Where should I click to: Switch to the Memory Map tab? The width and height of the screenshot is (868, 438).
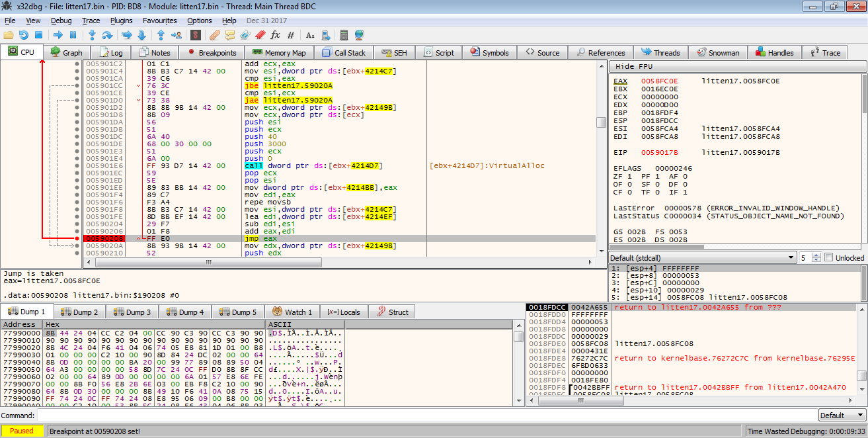279,52
